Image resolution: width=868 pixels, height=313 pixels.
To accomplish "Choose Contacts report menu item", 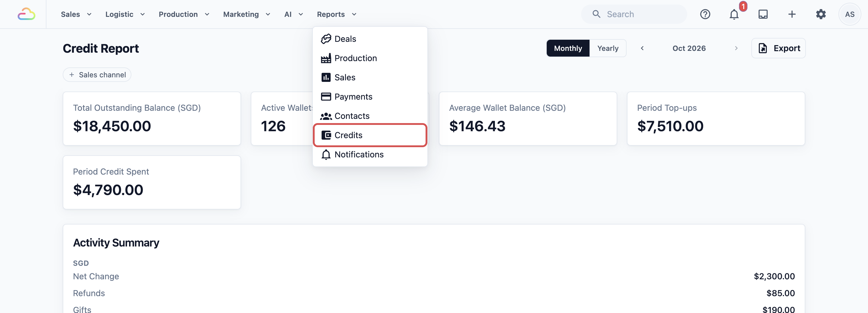I will 370,116.
